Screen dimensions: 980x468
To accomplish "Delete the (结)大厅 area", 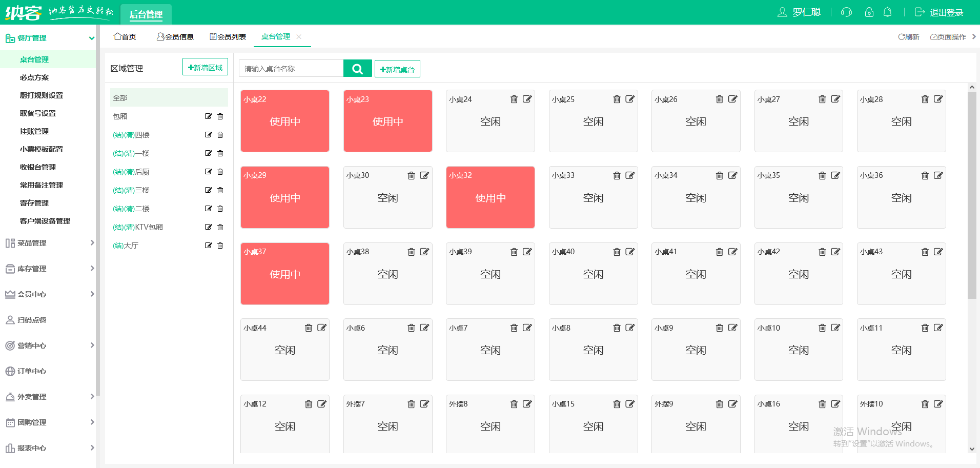I will click(x=220, y=246).
